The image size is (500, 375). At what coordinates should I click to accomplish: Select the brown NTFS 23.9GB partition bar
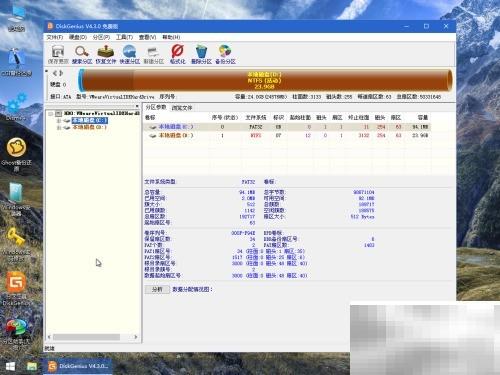(267, 80)
